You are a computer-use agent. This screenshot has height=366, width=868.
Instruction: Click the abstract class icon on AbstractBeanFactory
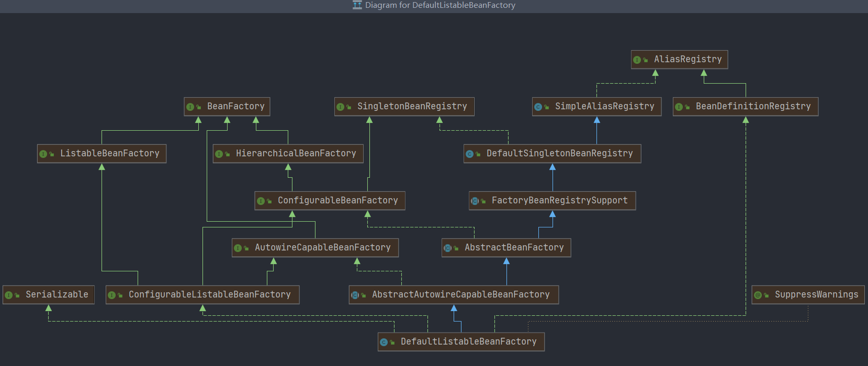[447, 248]
